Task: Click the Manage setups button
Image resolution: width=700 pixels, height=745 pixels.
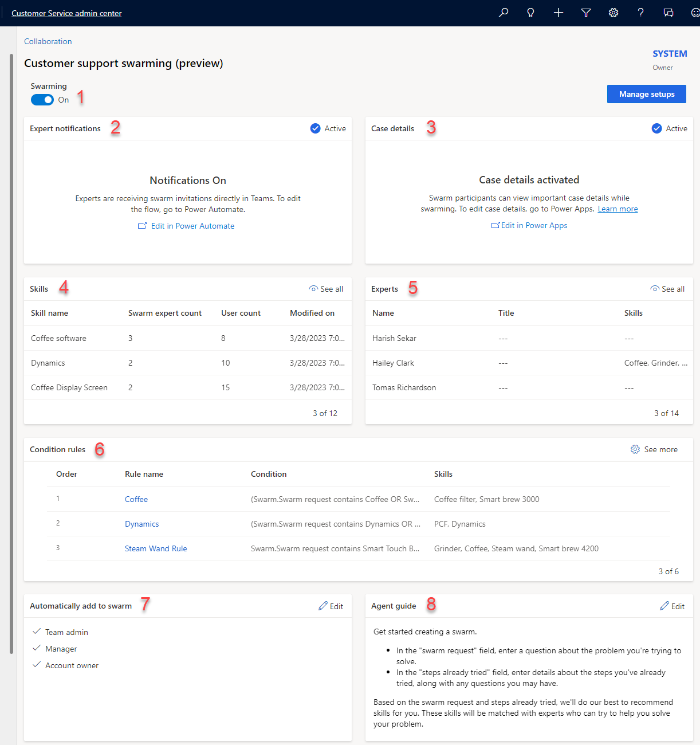Action: pyautogui.click(x=646, y=94)
